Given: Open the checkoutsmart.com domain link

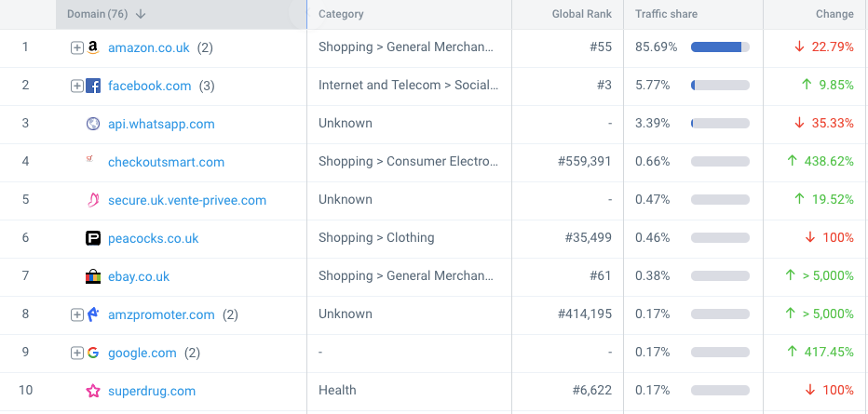Looking at the screenshot, I should click(x=166, y=162).
